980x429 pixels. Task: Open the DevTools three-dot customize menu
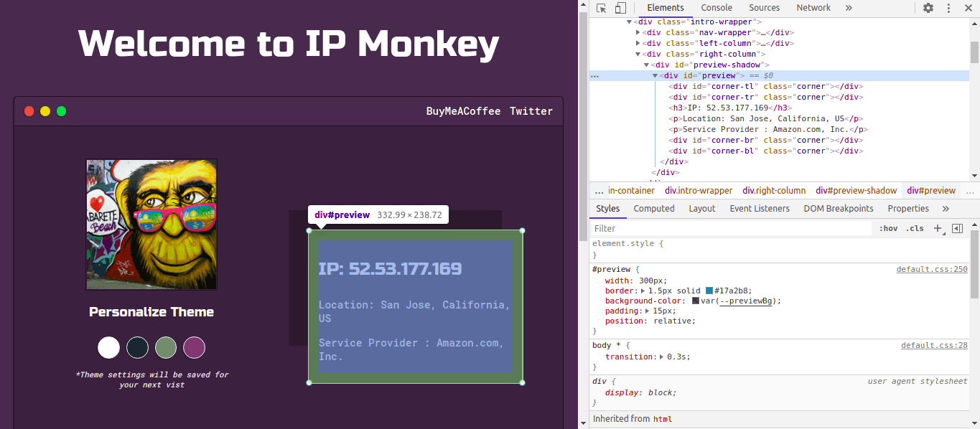point(948,8)
